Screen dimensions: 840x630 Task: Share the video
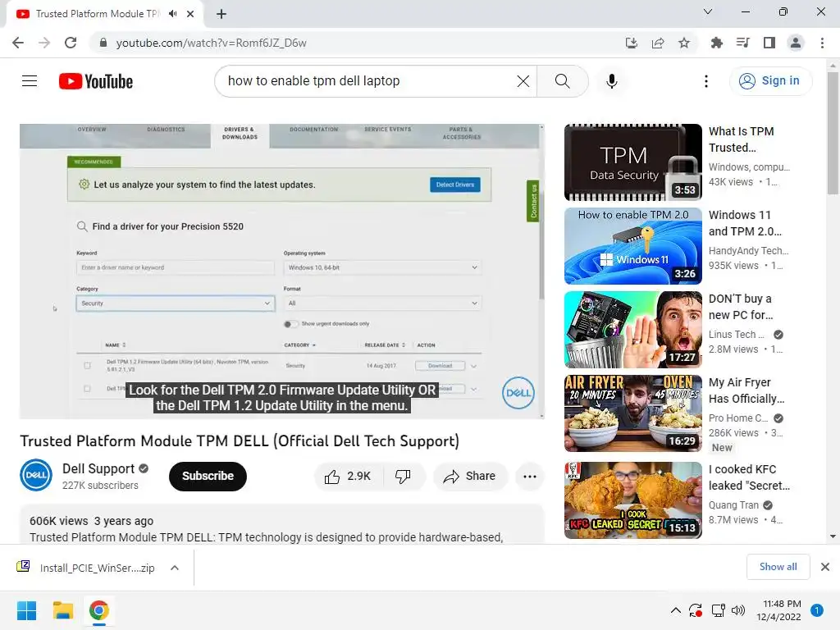(470, 477)
